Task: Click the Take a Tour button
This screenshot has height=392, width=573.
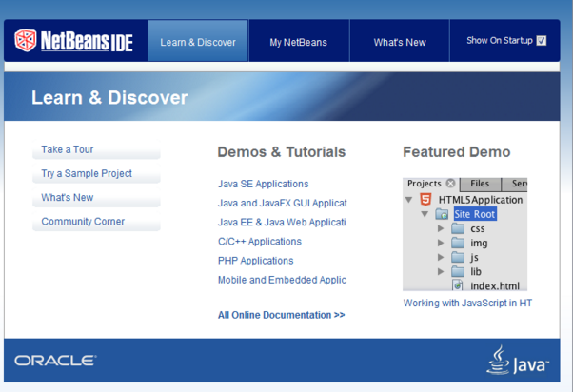Action: coord(96,149)
